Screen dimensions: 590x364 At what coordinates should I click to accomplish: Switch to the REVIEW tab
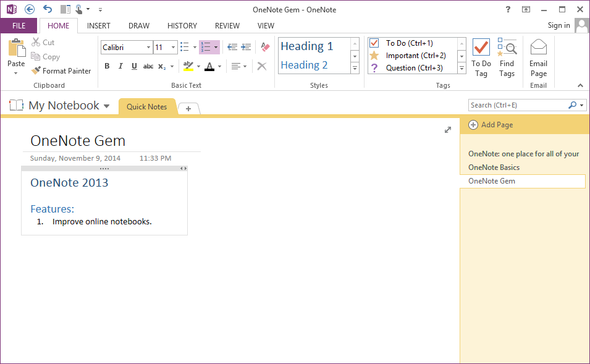pos(227,25)
